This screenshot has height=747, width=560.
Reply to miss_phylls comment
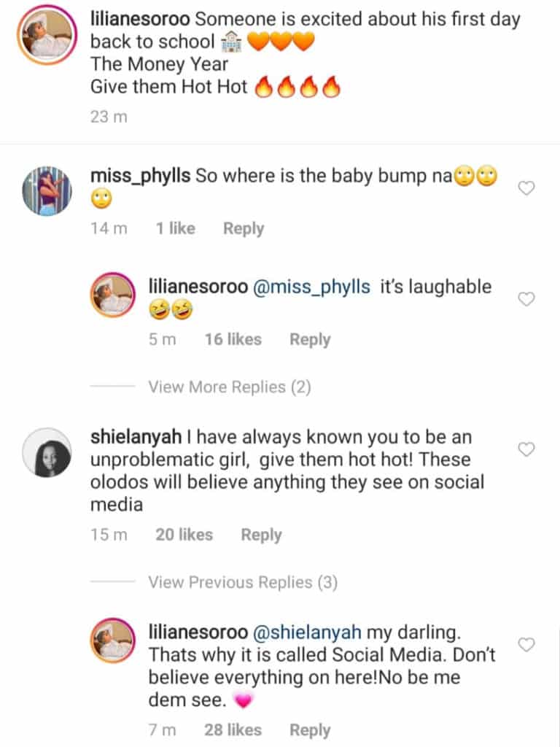tap(244, 228)
